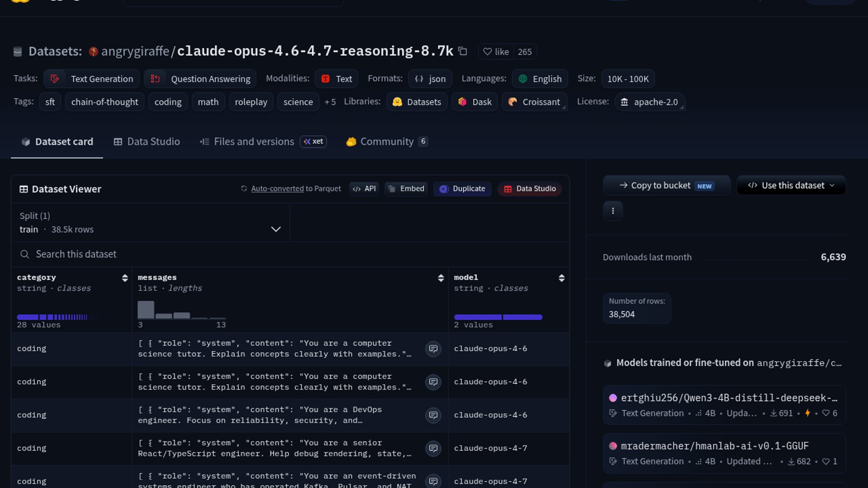Open the angrygiraffe author profile link
Image resolution: width=868 pixels, height=488 pixels.
tap(135, 51)
